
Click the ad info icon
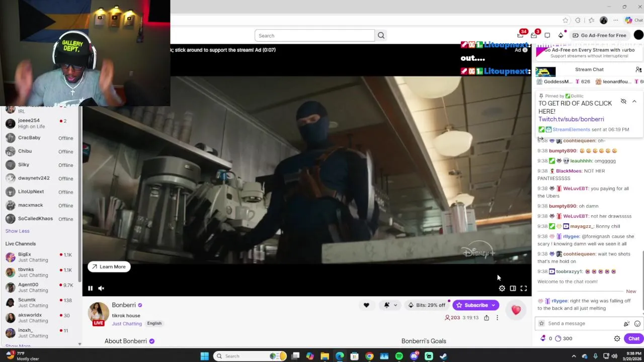coord(525,50)
